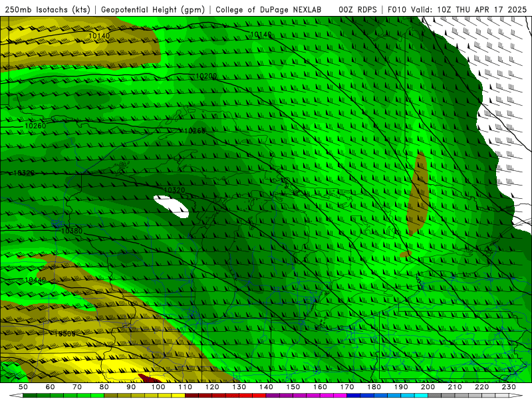Click the 10200 height contour label
Image resolution: width=532 pixels, height=399 pixels.
[206, 76]
